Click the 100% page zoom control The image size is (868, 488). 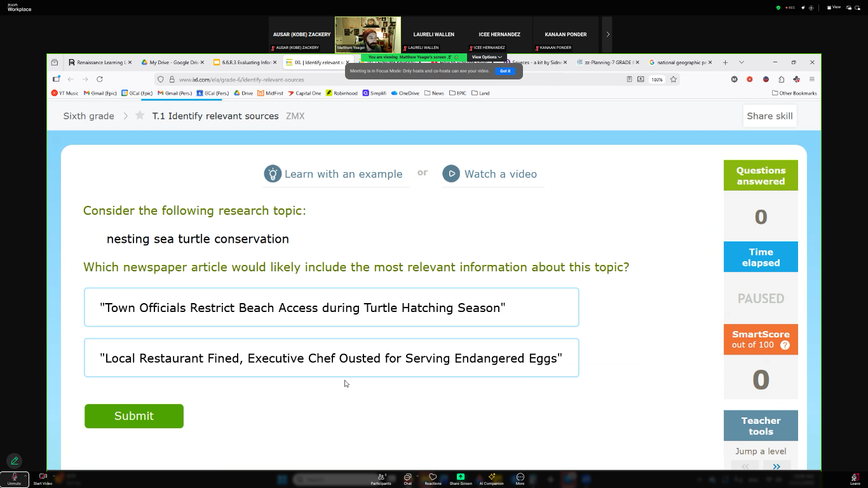pyautogui.click(x=657, y=79)
